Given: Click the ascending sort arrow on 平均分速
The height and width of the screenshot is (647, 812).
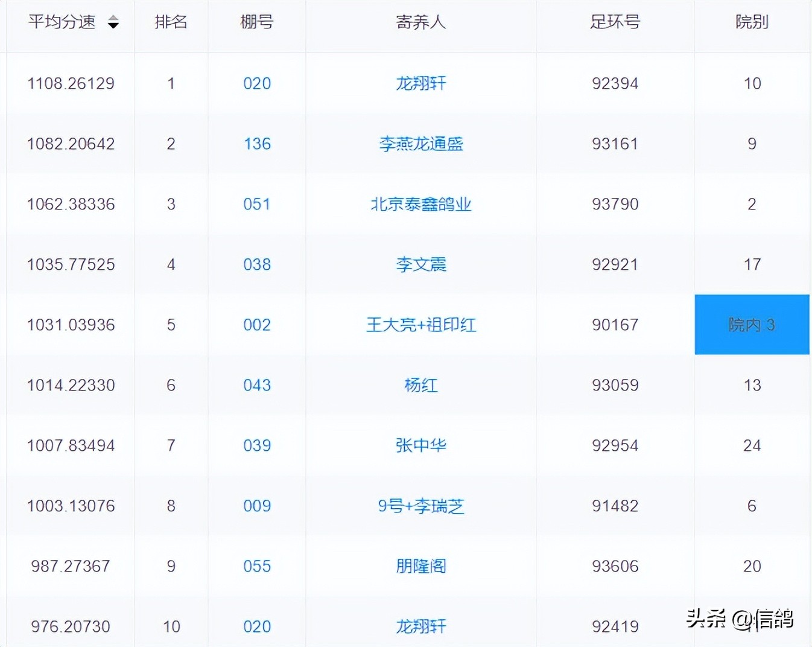Looking at the screenshot, I should click(113, 19).
